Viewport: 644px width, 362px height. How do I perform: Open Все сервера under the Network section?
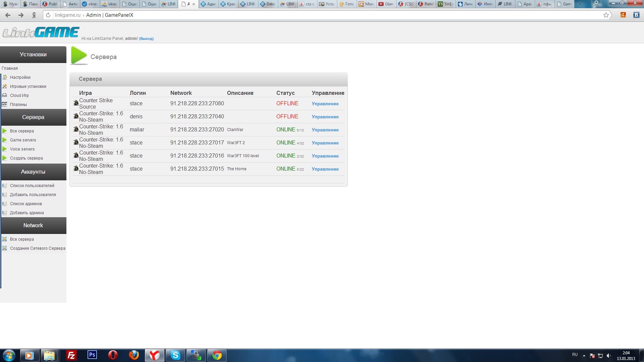point(22,239)
